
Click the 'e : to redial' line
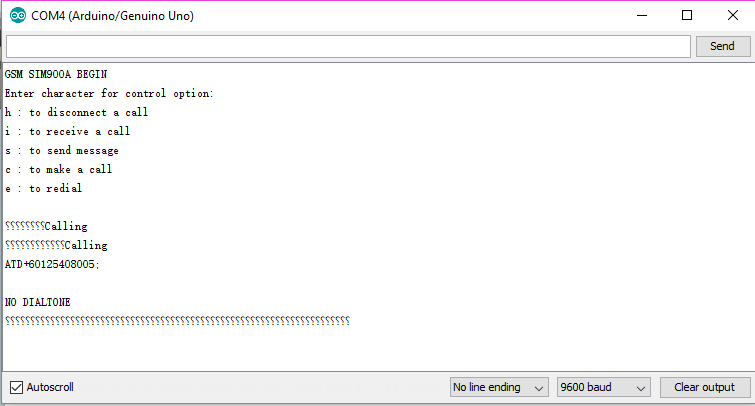coord(43,188)
